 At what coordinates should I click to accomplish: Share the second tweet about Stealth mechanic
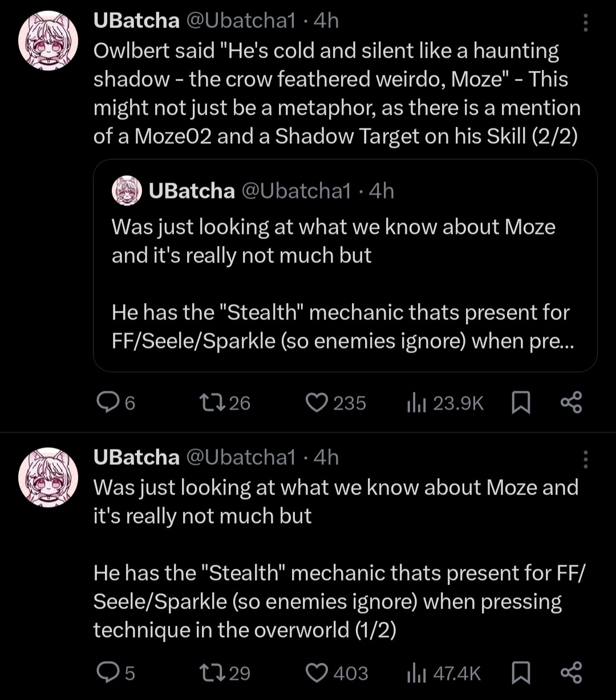pyautogui.click(x=571, y=673)
